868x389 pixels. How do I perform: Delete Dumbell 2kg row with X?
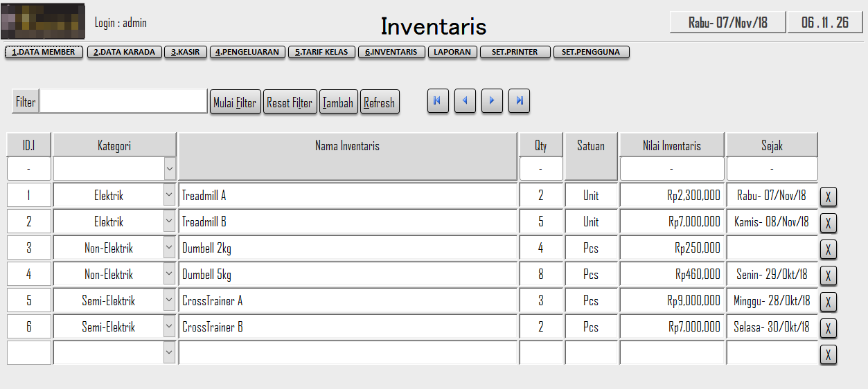828,249
